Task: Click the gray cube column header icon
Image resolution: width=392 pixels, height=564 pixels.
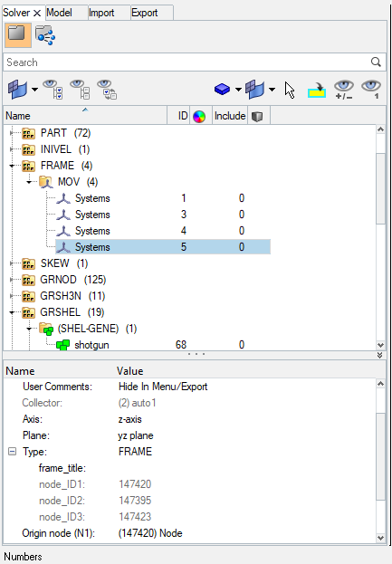Action: coord(257,116)
